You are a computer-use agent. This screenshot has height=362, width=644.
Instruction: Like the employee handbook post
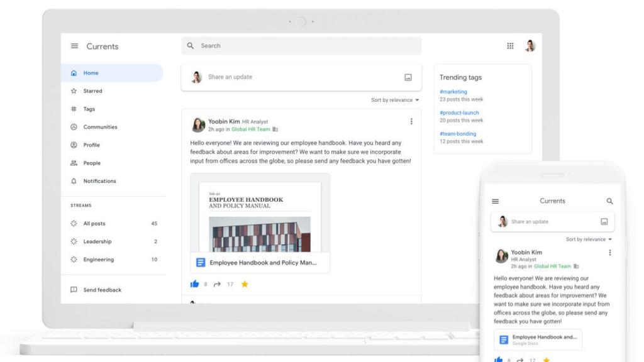pos(195,283)
